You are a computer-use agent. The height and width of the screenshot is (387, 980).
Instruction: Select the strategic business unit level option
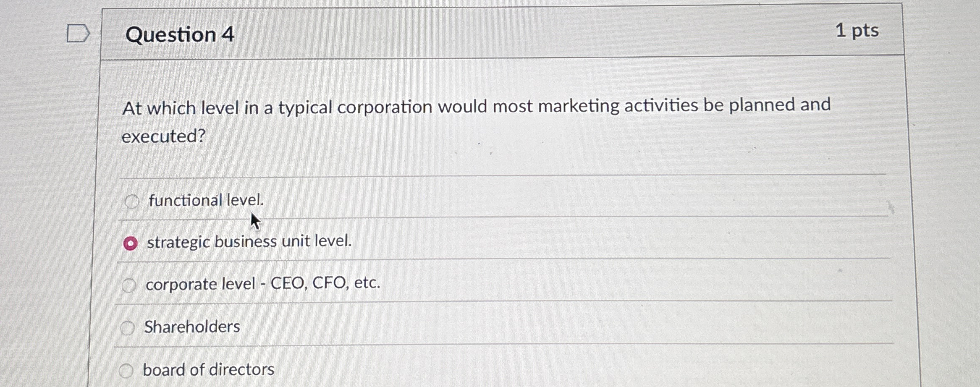[x=131, y=243]
